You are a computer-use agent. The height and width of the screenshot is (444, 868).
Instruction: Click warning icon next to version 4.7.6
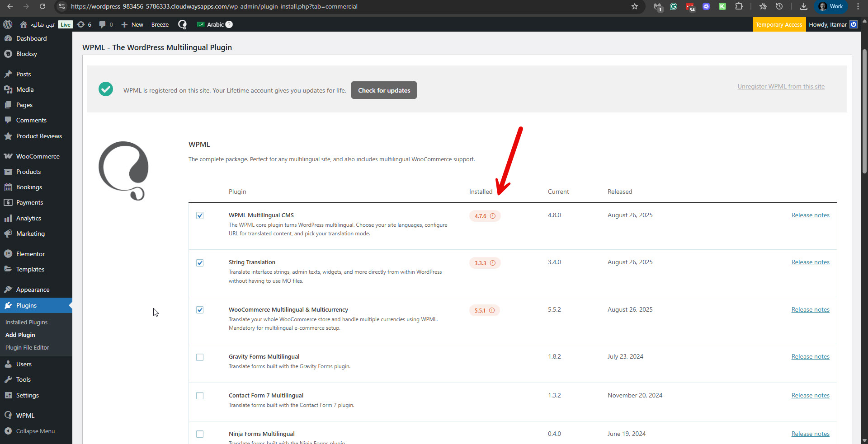point(493,216)
